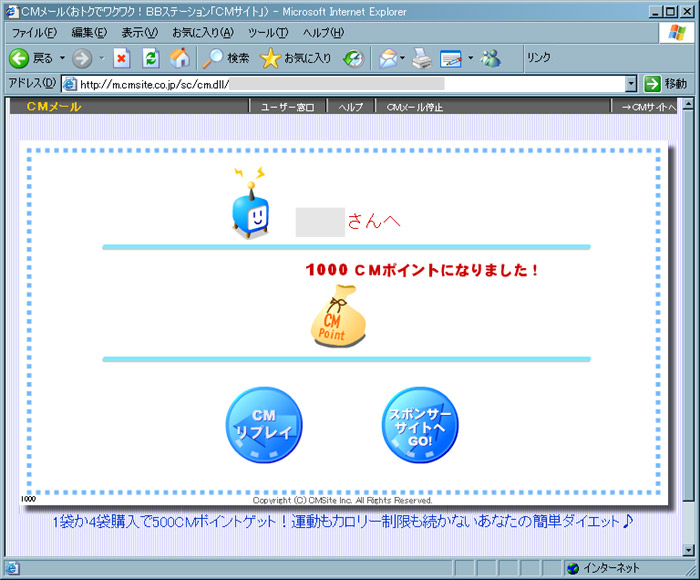Expand the Back button history dropdown
The image size is (700, 580).
tap(62, 58)
